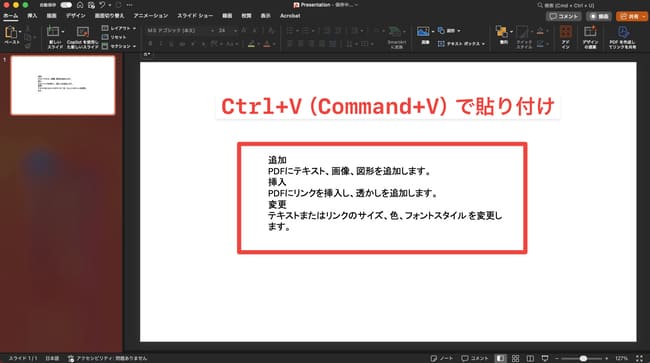The height and width of the screenshot is (363, 650).
Task: Open the Share button dropdown arrow
Action: point(644,16)
